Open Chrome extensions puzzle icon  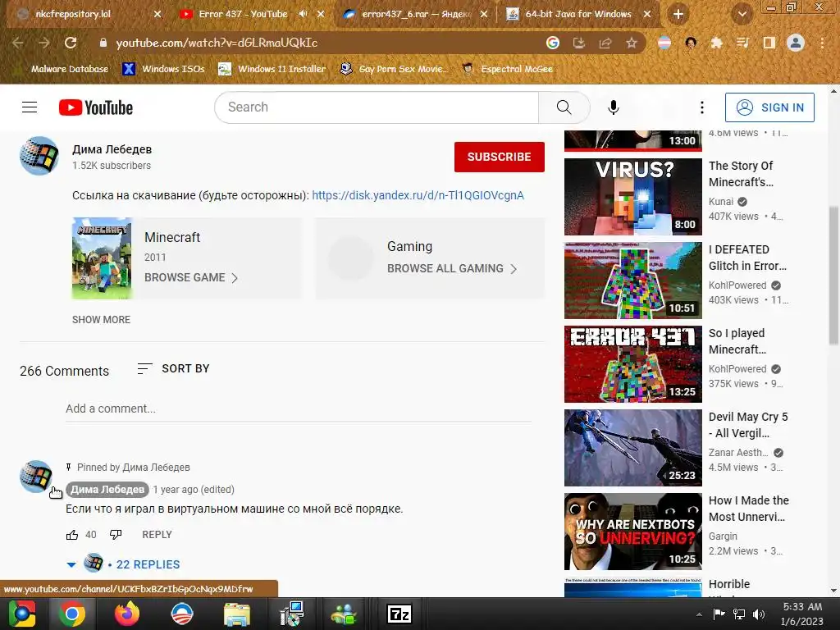[x=716, y=43]
